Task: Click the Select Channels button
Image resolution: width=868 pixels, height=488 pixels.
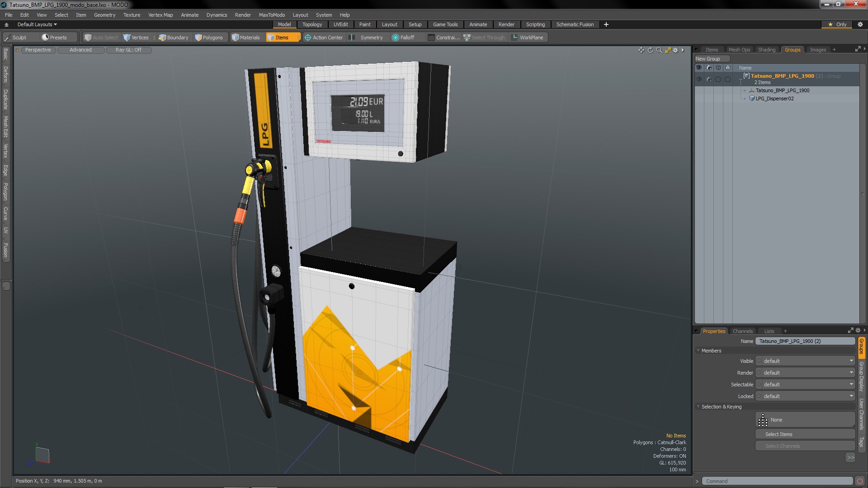Action: click(x=805, y=446)
